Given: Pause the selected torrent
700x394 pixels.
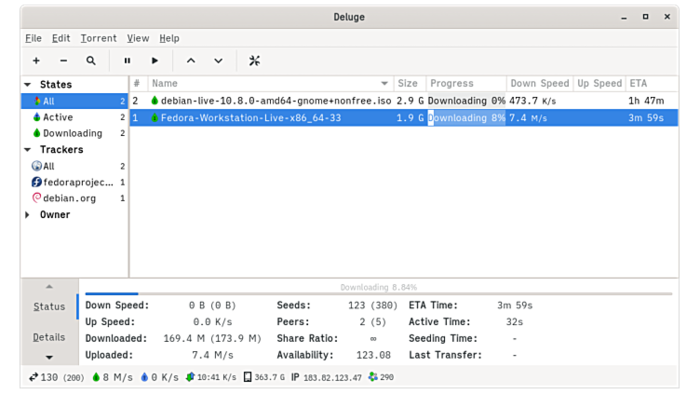Looking at the screenshot, I should [x=127, y=61].
